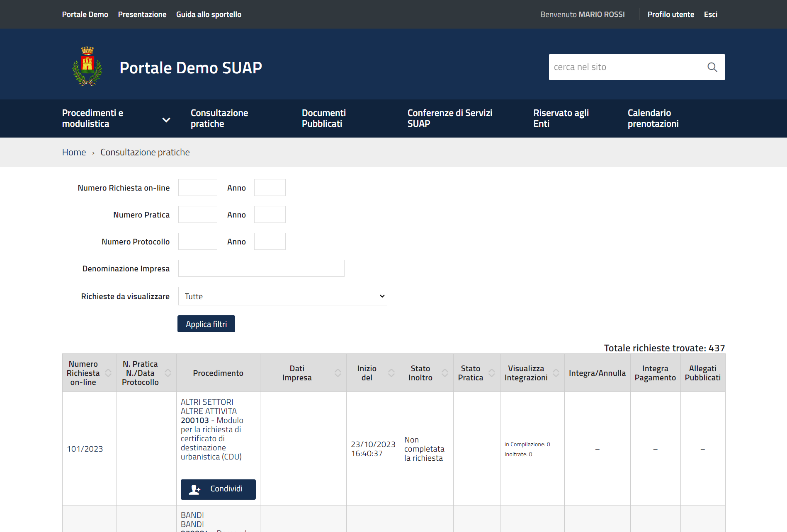This screenshot has width=787, height=532.
Task: Click the municipal coat of arms logo
Action: [87, 66]
